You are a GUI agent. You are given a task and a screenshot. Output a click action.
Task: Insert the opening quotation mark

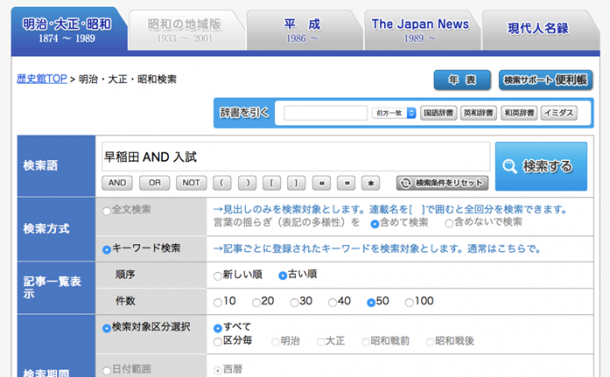322,183
